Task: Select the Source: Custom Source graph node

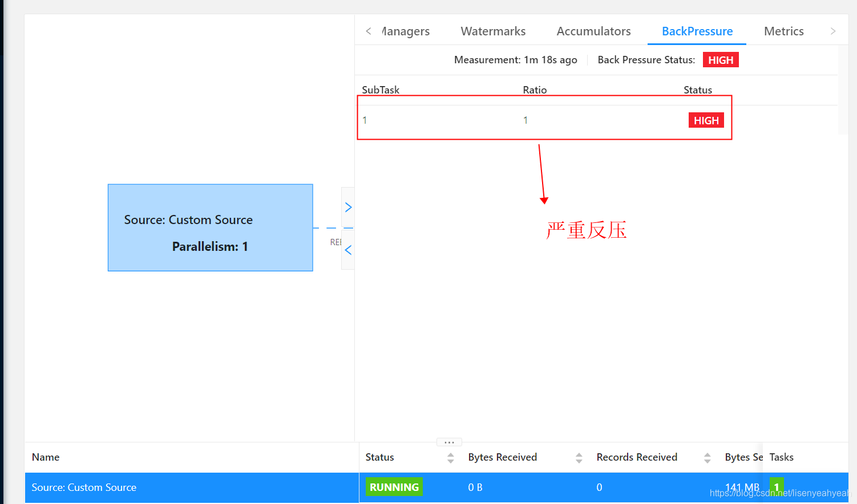Action: click(x=211, y=227)
